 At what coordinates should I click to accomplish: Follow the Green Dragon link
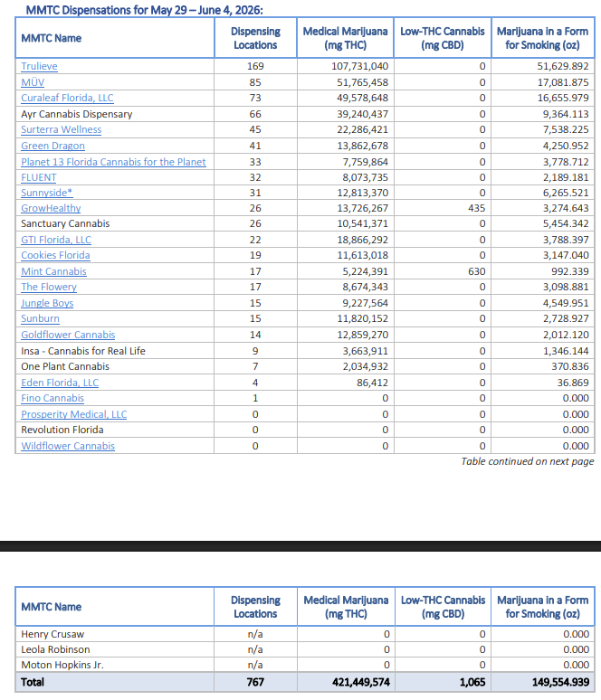[x=52, y=146]
